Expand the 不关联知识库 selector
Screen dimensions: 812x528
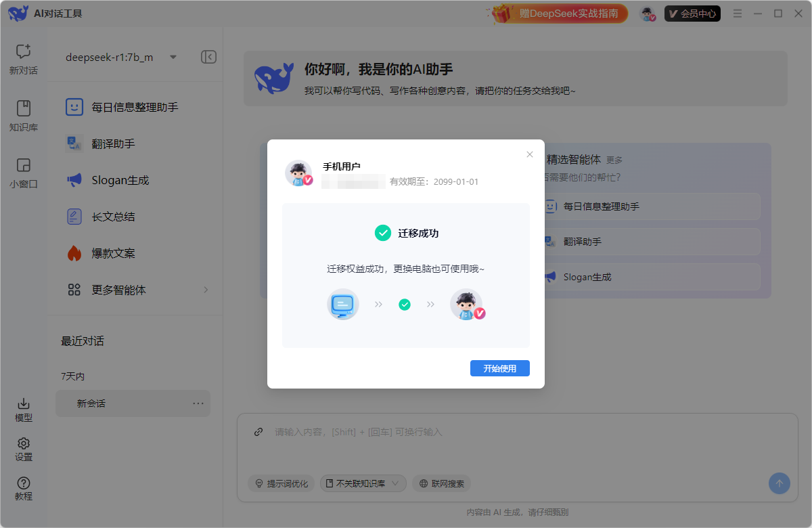tap(363, 483)
